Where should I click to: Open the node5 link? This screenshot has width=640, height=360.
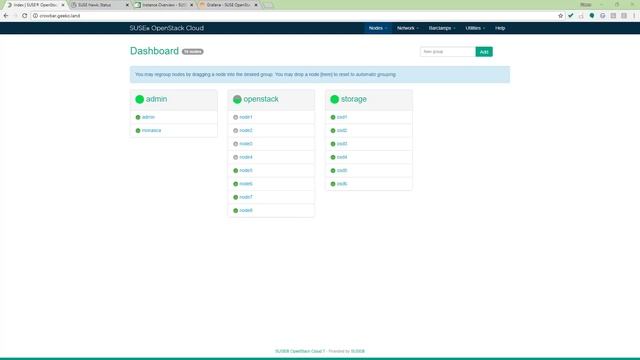(x=246, y=171)
